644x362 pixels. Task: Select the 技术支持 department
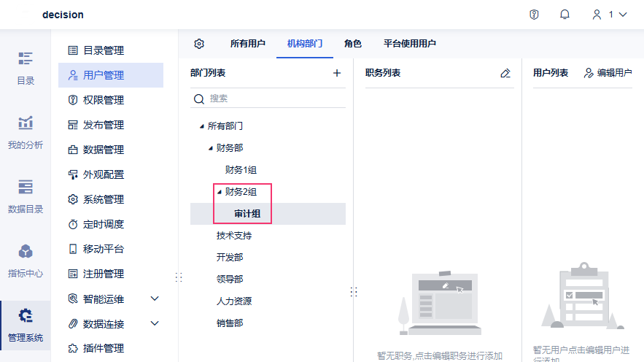coord(234,236)
